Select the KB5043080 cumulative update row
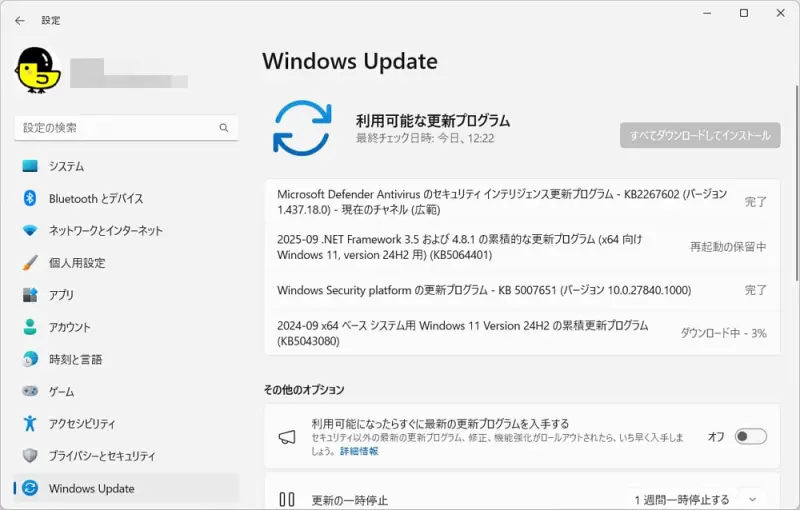The width and height of the screenshot is (800, 510). pyautogui.click(x=522, y=333)
